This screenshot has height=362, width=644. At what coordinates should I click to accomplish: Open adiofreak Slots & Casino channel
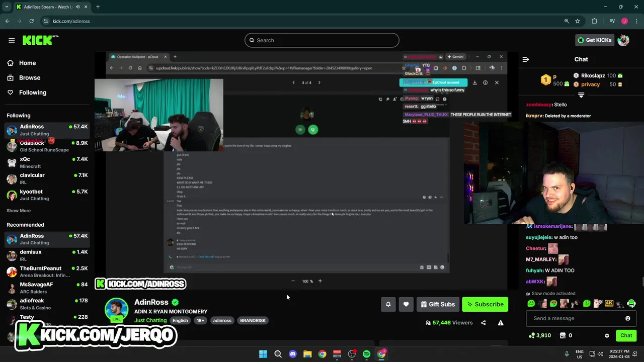(47, 304)
